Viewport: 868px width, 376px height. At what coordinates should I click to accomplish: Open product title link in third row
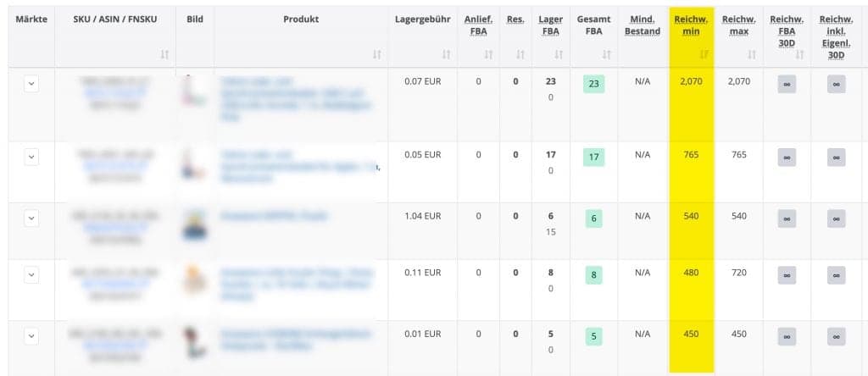click(274, 216)
